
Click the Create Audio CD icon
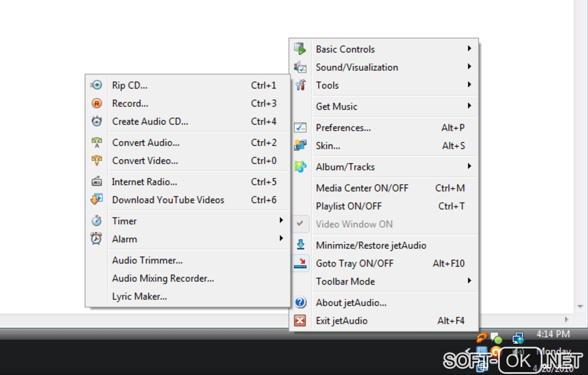coord(96,121)
